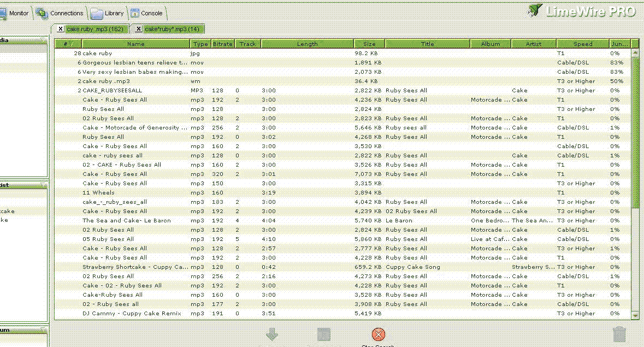Image resolution: width=644 pixels, height=347 pixels.
Task: Click the green download arrow icon
Action: (272, 334)
